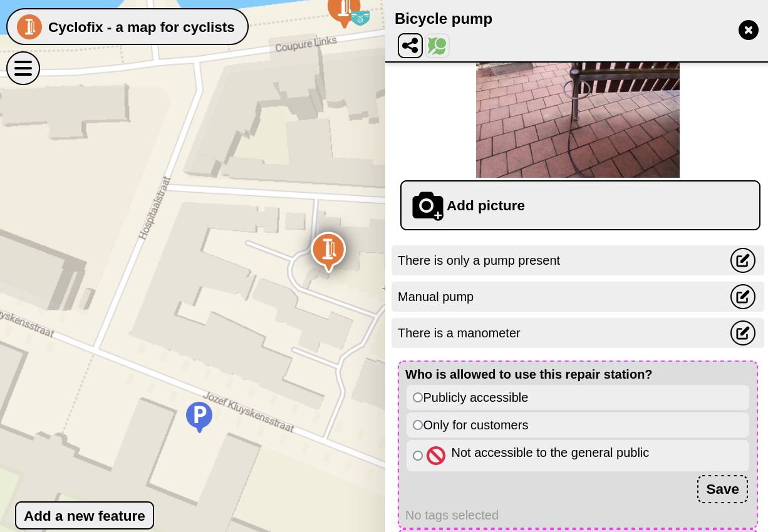This screenshot has width=768, height=532.
Task: Save the access answer
Action: pyautogui.click(x=722, y=489)
